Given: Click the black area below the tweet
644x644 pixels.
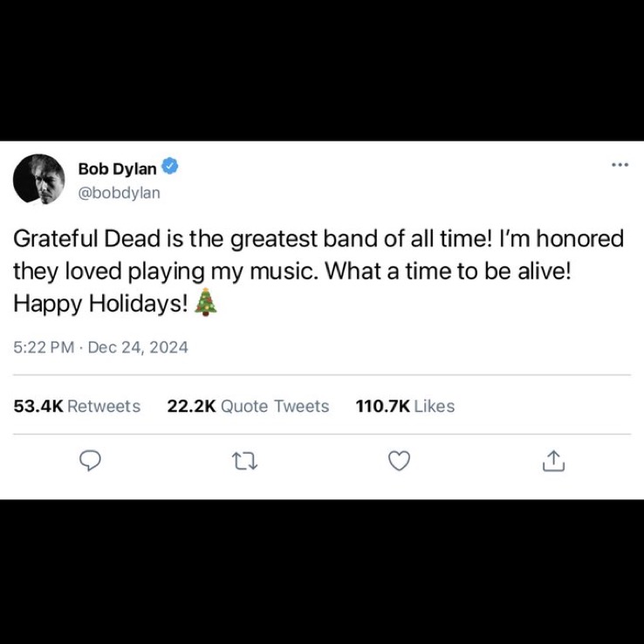Looking at the screenshot, I should click(x=322, y=572).
